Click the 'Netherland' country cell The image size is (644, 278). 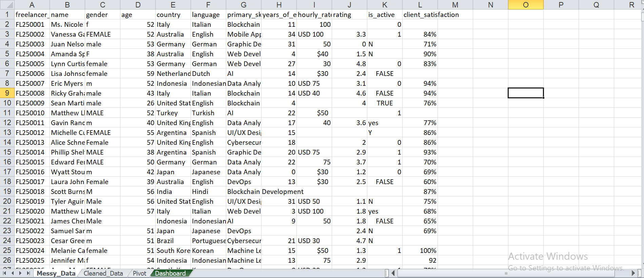[x=173, y=74]
